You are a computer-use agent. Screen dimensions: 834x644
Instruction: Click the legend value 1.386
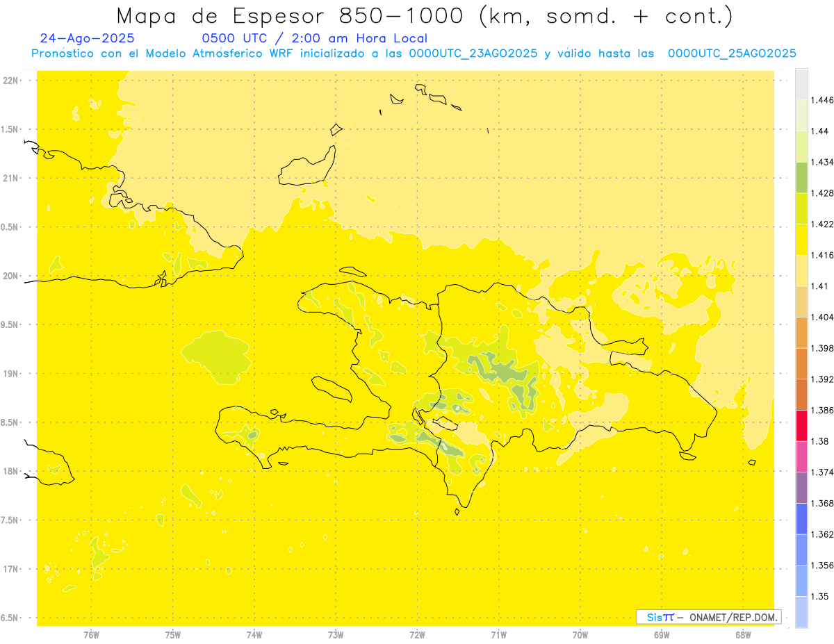pos(821,411)
